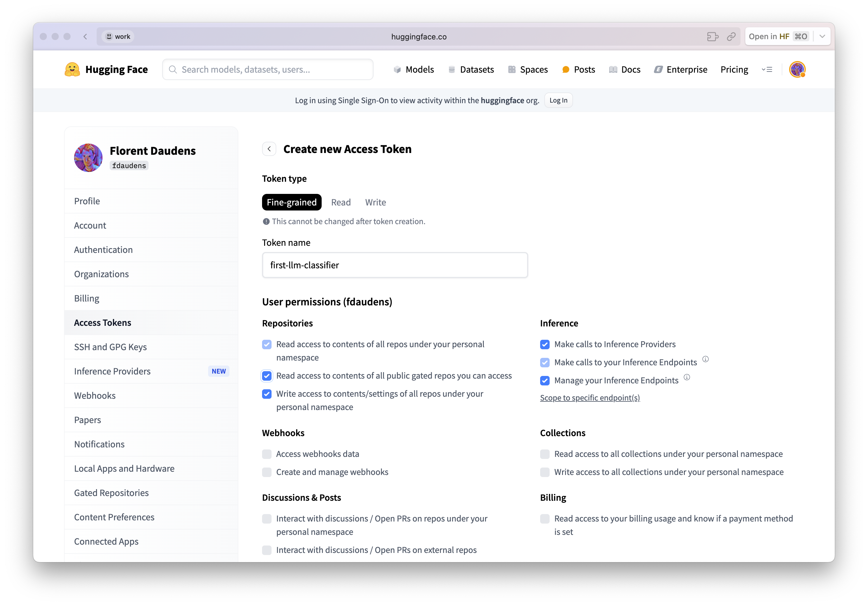Uncheck Manage your Inference Endpoints

click(545, 381)
